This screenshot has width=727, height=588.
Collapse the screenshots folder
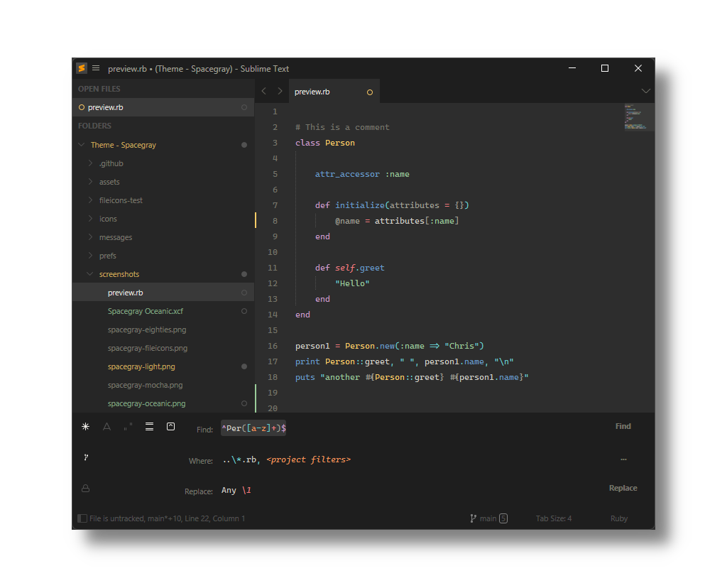[90, 274]
